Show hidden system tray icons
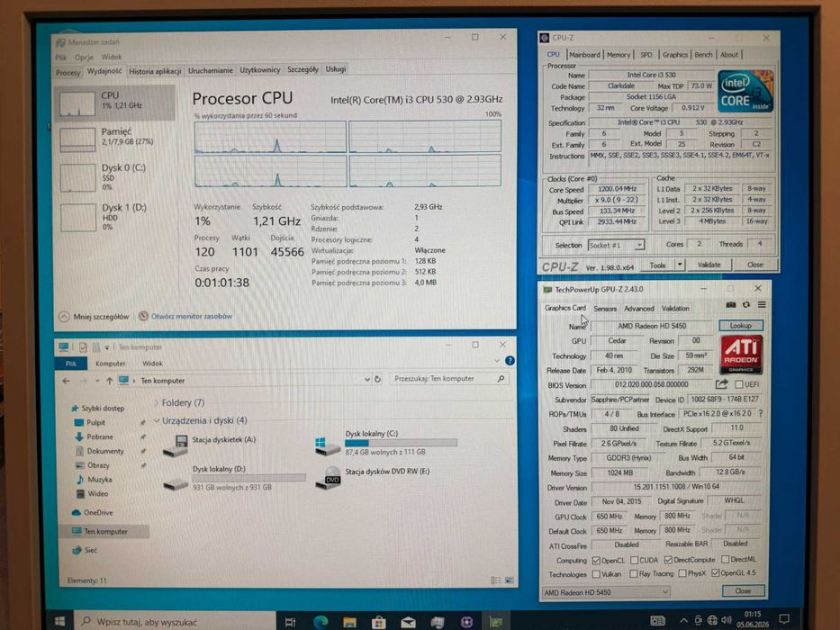The height and width of the screenshot is (630, 840). coord(683,620)
